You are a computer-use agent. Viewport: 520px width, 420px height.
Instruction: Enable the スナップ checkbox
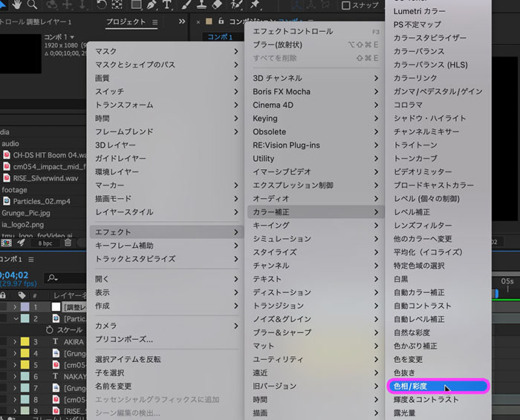[x=346, y=5]
